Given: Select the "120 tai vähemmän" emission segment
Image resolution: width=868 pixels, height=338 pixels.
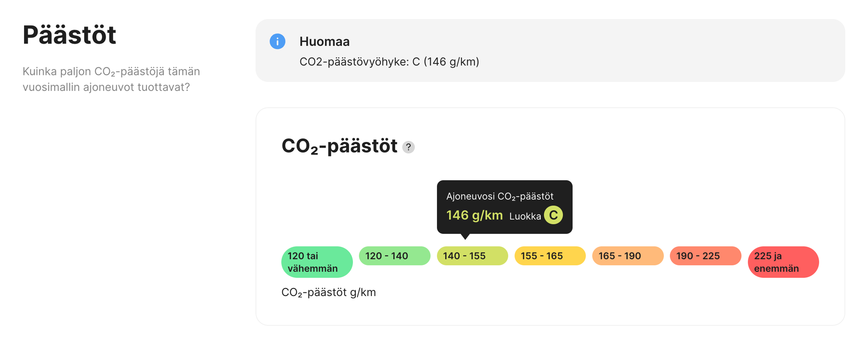Looking at the screenshot, I should (x=316, y=262).
